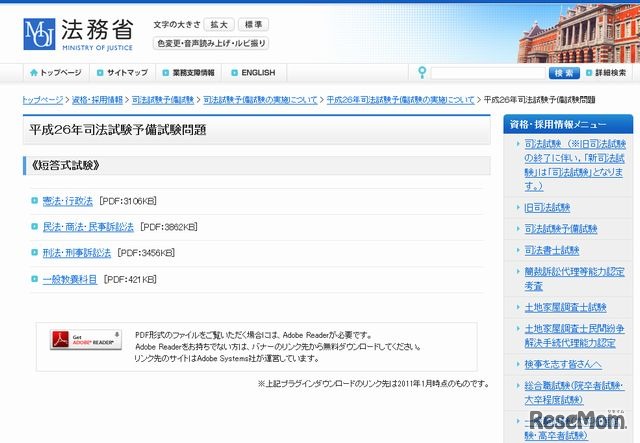Switch to the ENGLISH site

point(254,73)
